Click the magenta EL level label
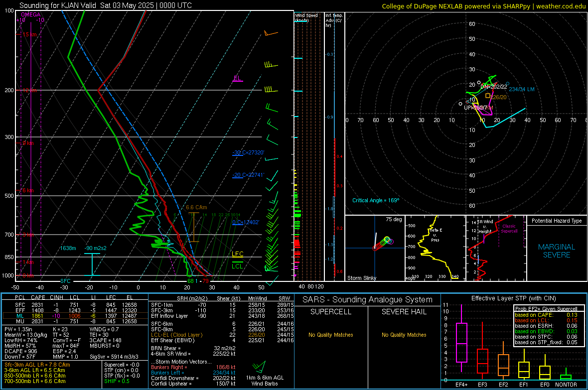Image resolution: width=588 pixels, height=390 pixels. click(237, 78)
